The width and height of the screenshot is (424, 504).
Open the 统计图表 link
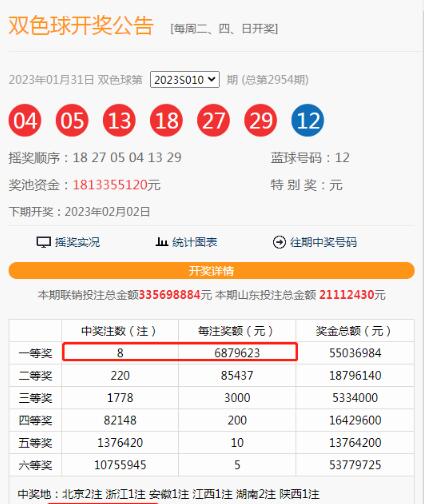pyautogui.click(x=195, y=242)
